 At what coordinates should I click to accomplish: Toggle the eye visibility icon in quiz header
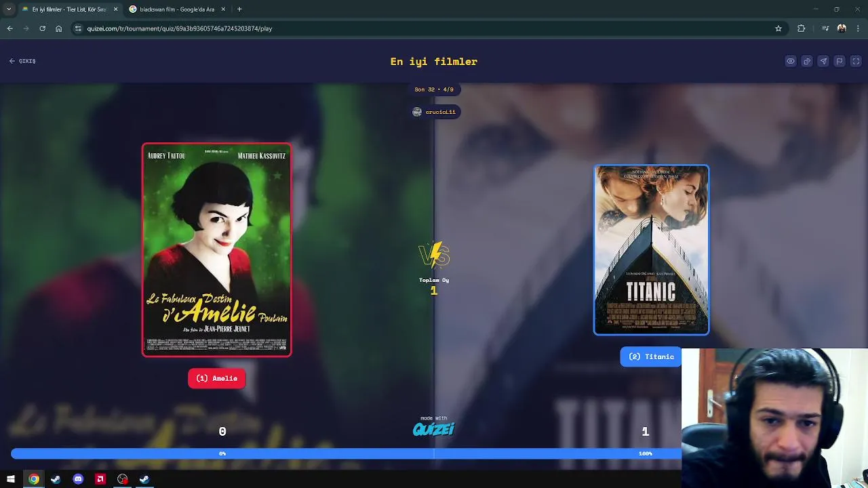pyautogui.click(x=791, y=61)
